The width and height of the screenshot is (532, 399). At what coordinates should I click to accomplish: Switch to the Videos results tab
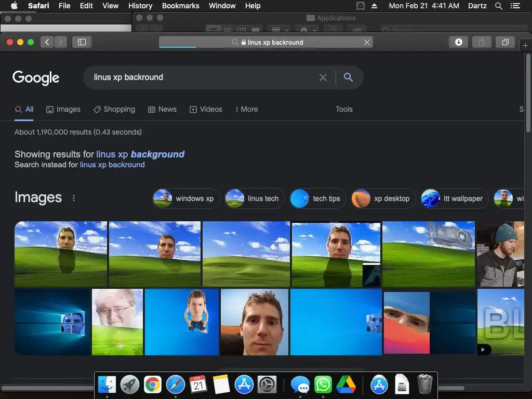click(x=206, y=109)
